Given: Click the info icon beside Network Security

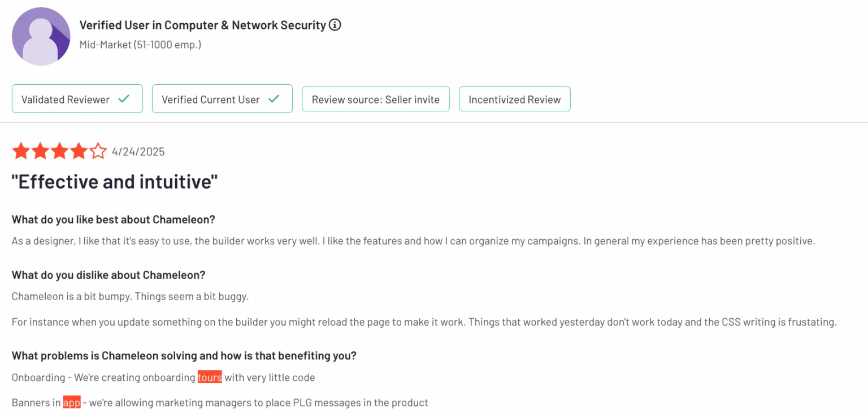Looking at the screenshot, I should (335, 25).
